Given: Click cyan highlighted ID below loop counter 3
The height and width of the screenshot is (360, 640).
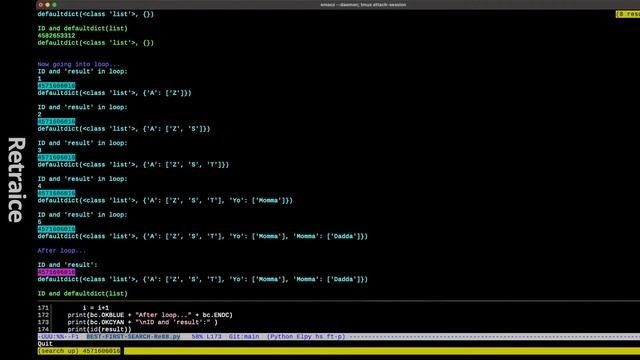Looking at the screenshot, I should 56,158.
